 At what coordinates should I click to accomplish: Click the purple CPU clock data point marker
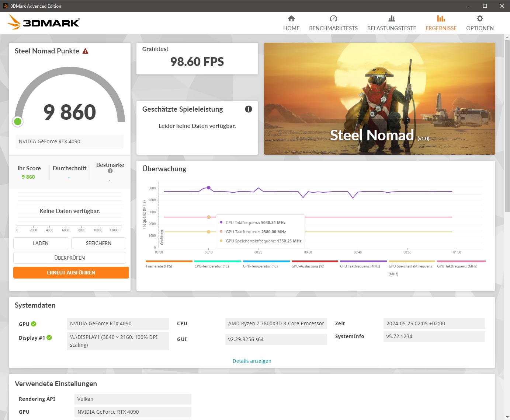(x=209, y=188)
